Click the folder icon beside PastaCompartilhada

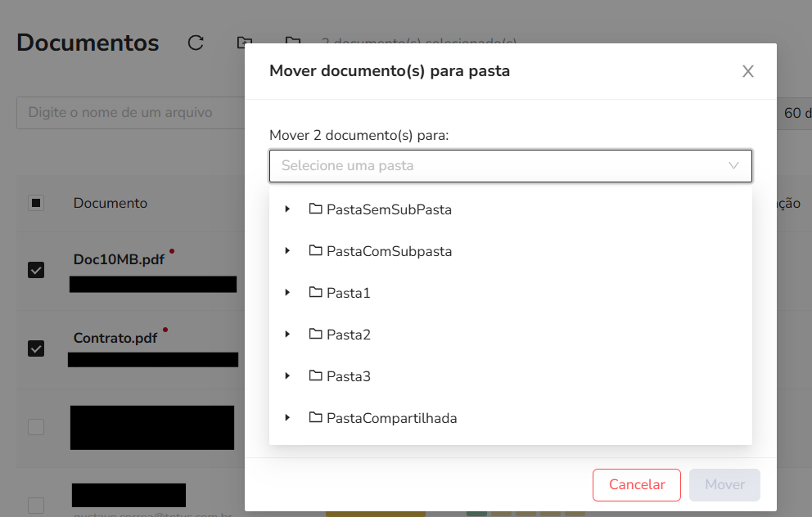pos(316,418)
